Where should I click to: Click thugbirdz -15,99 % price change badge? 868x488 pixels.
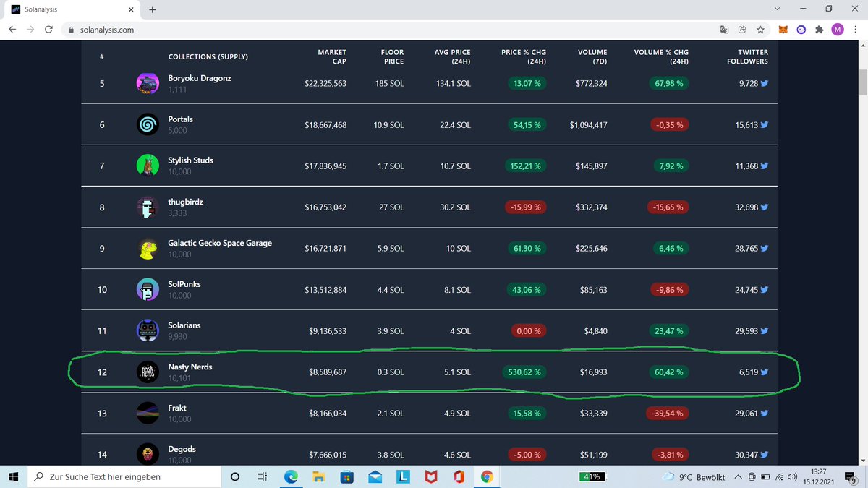point(526,207)
